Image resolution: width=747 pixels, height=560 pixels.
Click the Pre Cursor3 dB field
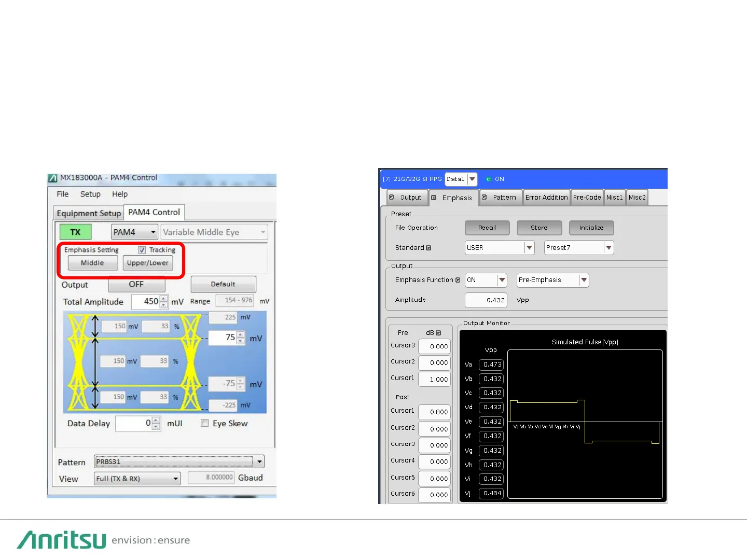435,346
